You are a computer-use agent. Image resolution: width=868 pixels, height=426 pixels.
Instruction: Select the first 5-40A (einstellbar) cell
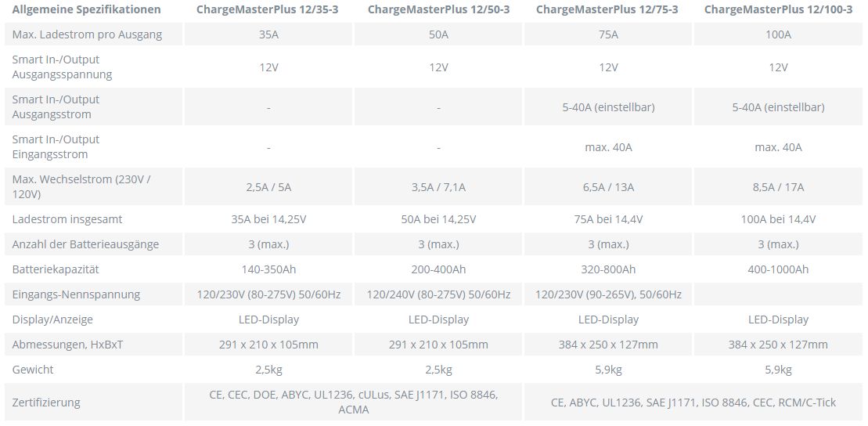pos(608,107)
